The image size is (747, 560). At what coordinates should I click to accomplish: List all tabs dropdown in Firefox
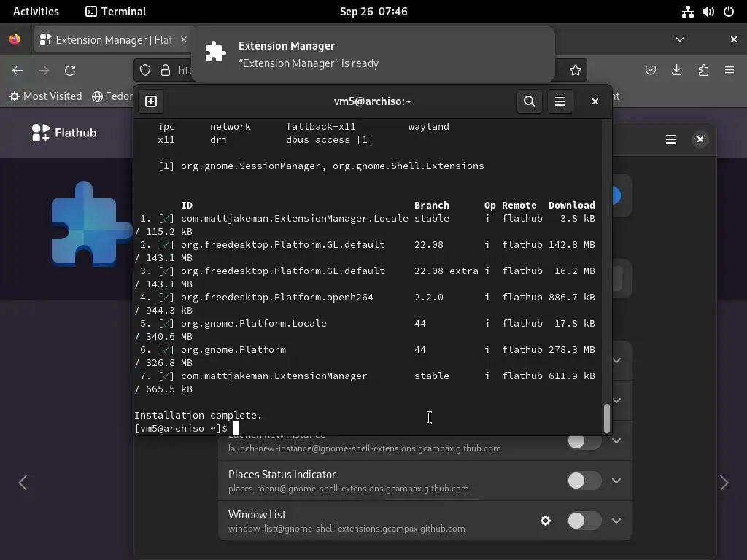click(680, 39)
